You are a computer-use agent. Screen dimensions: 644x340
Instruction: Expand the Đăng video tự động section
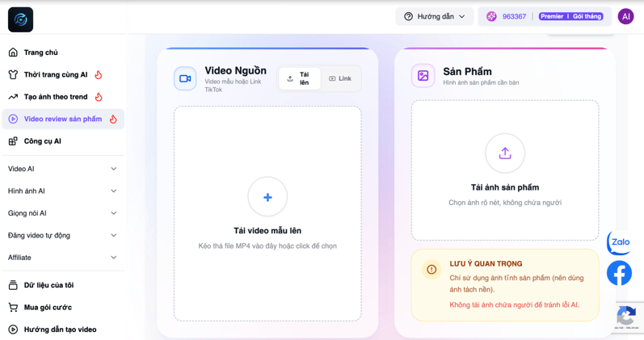click(63, 235)
